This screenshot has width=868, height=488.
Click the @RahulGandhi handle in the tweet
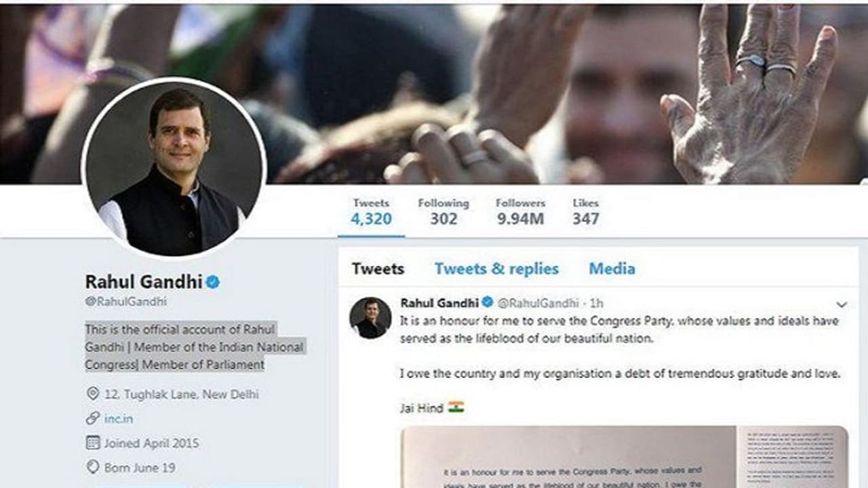click(537, 303)
